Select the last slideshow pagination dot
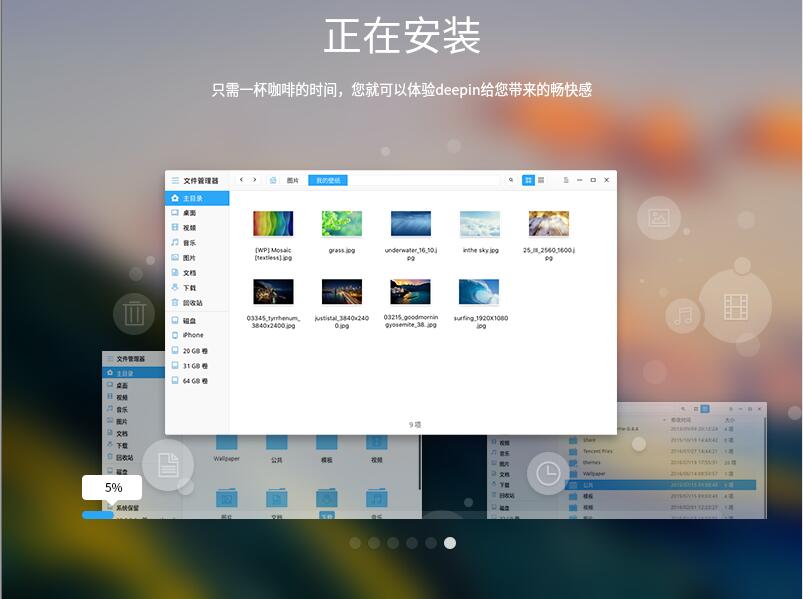This screenshot has width=803, height=599. click(x=450, y=543)
